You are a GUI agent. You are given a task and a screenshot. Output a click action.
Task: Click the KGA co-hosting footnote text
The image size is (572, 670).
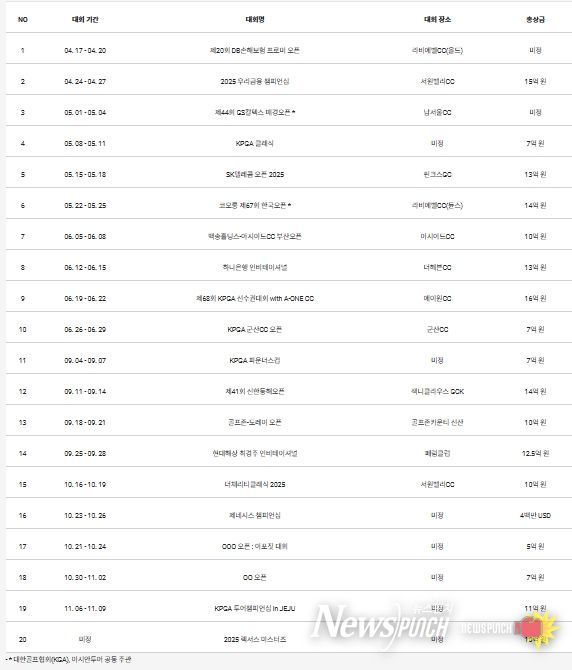[69, 660]
